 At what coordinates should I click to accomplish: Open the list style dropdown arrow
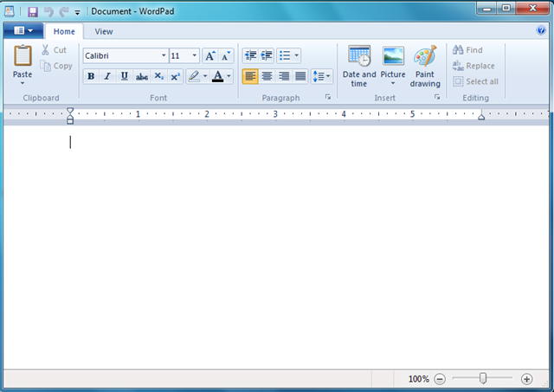tap(296, 55)
